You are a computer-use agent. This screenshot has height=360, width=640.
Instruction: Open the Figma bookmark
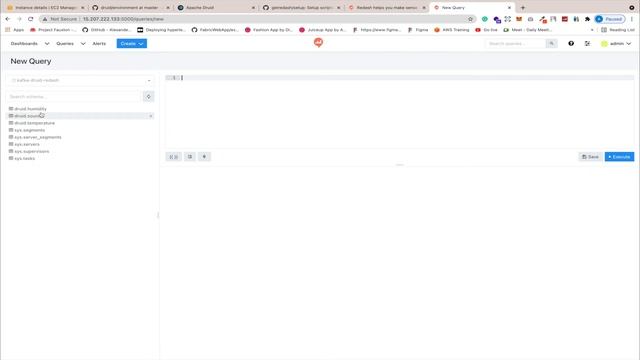point(418,30)
